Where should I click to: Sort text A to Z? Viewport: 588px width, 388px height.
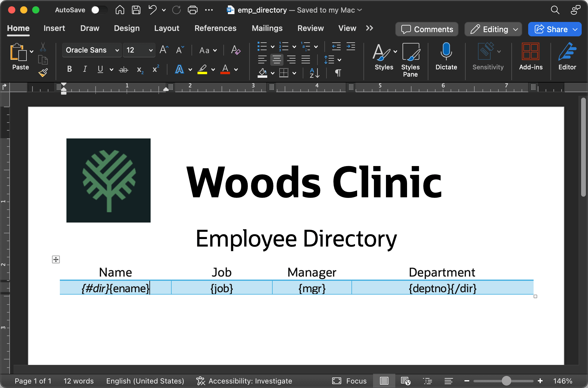pyautogui.click(x=314, y=73)
